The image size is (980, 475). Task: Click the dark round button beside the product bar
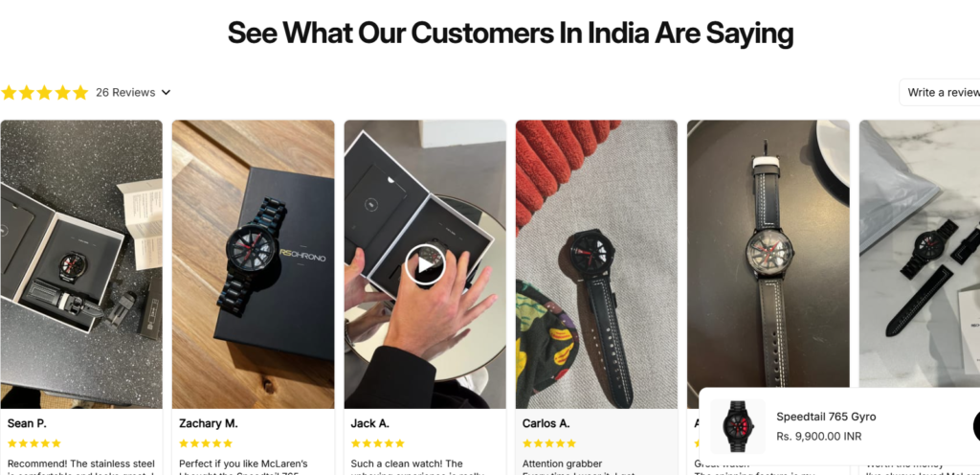[977, 426]
